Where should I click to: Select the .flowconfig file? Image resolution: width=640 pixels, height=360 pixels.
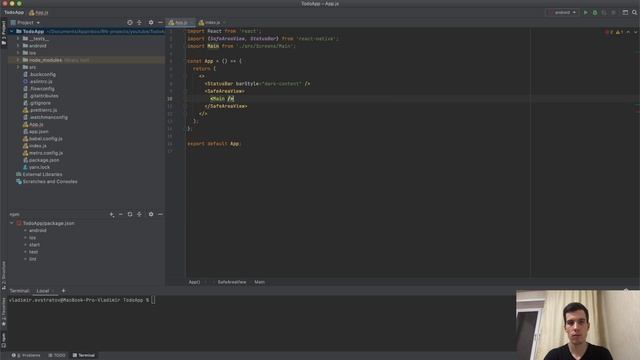tap(42, 89)
